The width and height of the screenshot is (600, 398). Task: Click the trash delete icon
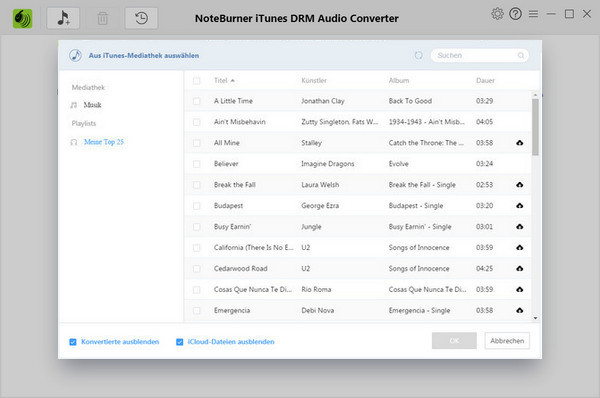click(x=102, y=18)
